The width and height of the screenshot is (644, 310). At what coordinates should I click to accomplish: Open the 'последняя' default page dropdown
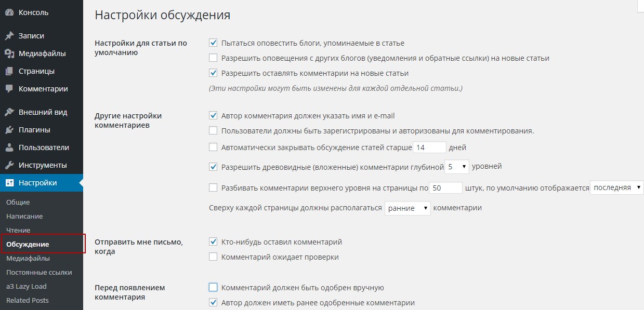point(616,187)
